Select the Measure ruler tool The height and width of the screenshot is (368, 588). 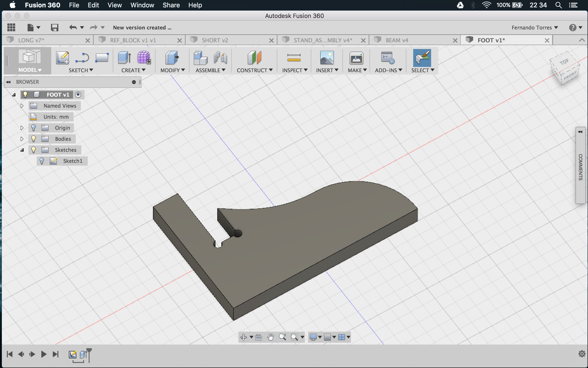pyautogui.click(x=294, y=58)
